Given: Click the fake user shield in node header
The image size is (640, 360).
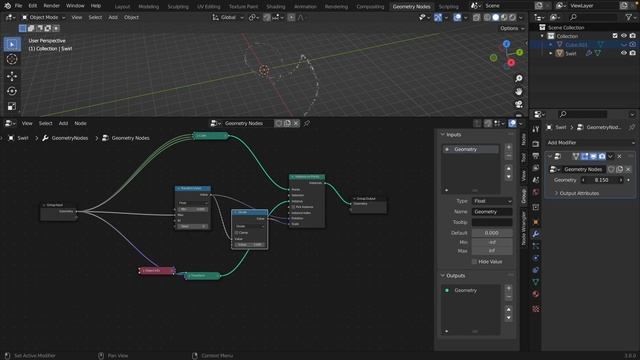Looking at the screenshot, I should [278, 123].
